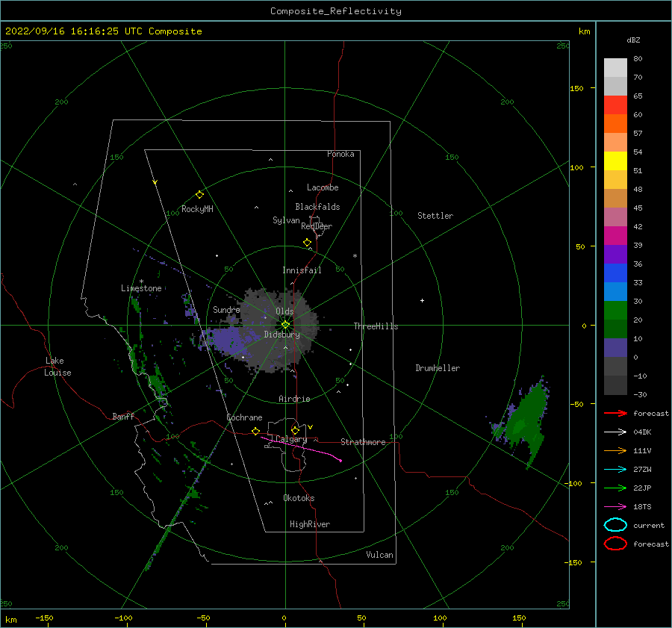
Task: Click the white plus marker east of ThreeHills
Action: coord(422,300)
